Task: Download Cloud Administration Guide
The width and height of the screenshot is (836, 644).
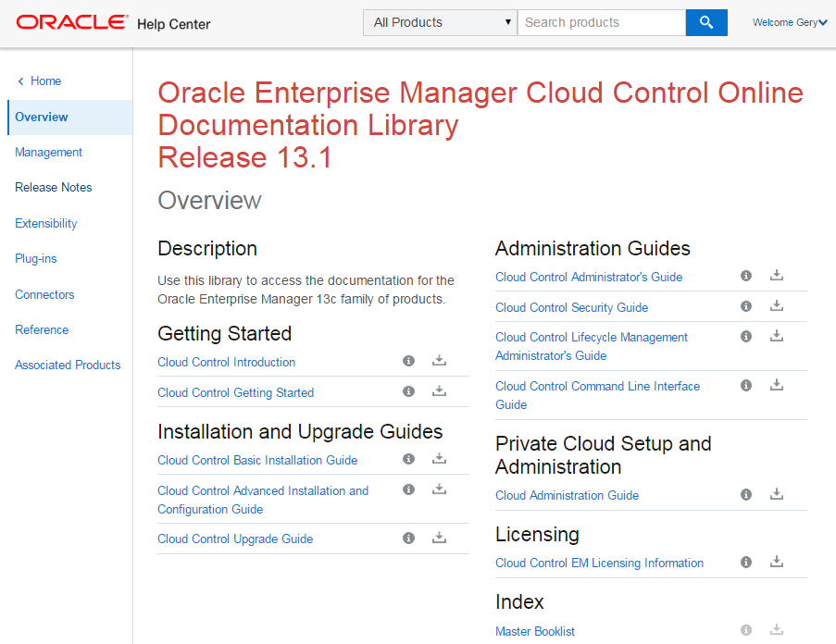Action: tap(776, 494)
